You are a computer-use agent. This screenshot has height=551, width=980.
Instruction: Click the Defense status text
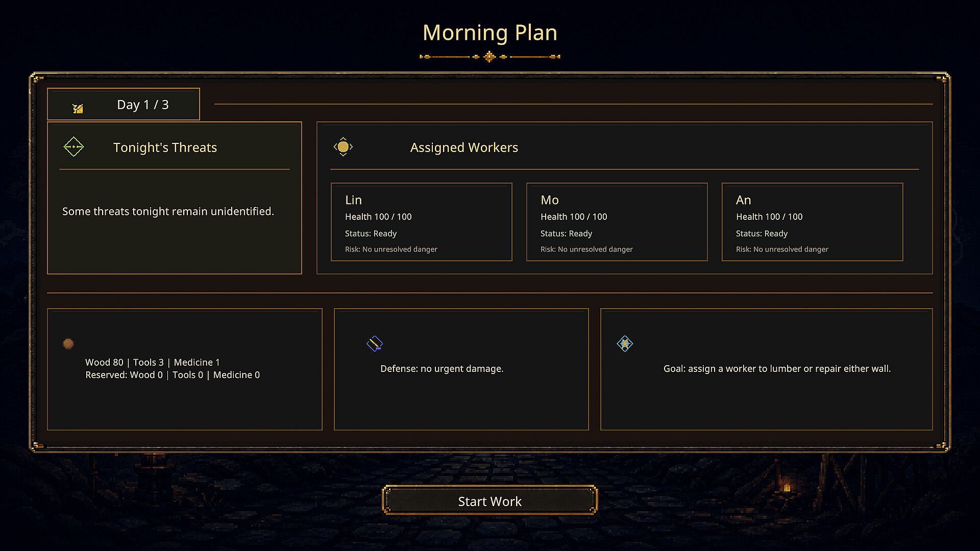[442, 368]
